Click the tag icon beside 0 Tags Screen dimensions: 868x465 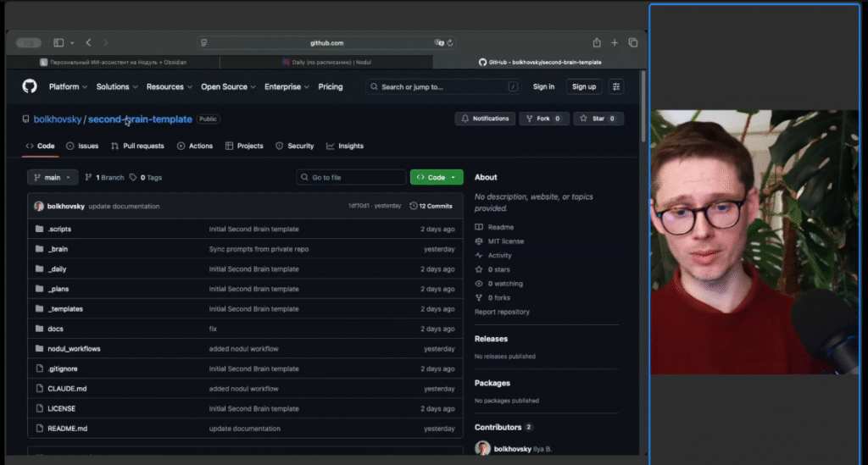click(133, 178)
